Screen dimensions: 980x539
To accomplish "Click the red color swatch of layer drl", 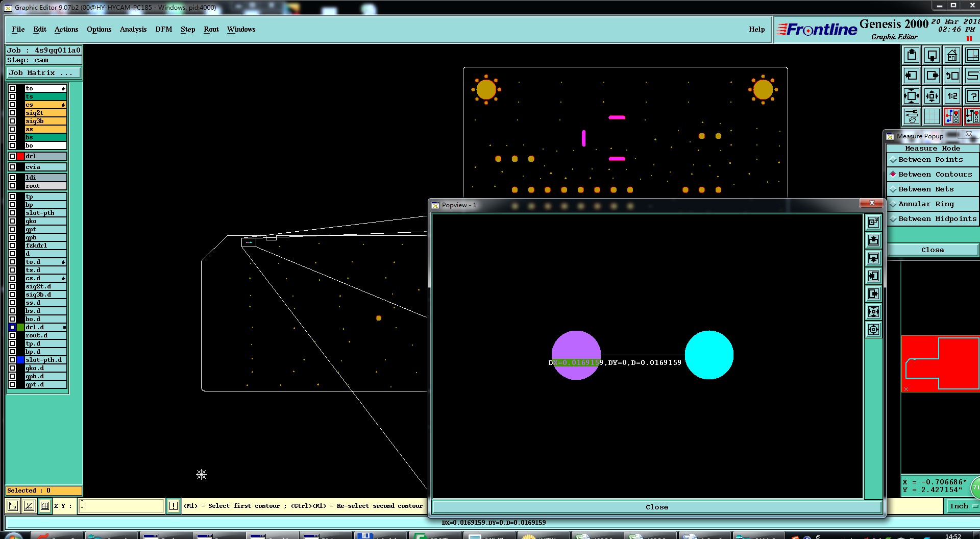I will 20,156.
